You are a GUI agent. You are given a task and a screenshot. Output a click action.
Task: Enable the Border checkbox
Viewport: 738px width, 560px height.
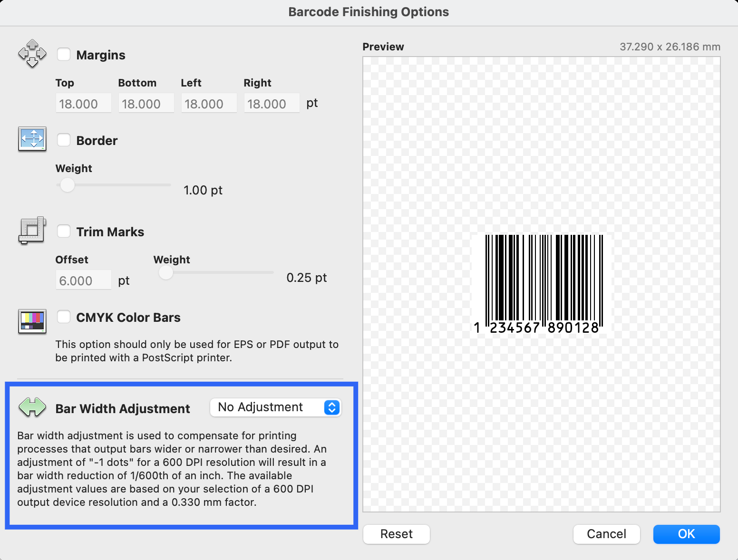point(64,140)
